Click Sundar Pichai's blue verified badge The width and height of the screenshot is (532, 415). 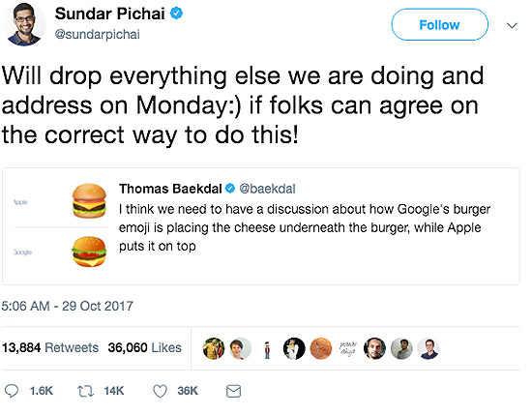(x=176, y=14)
